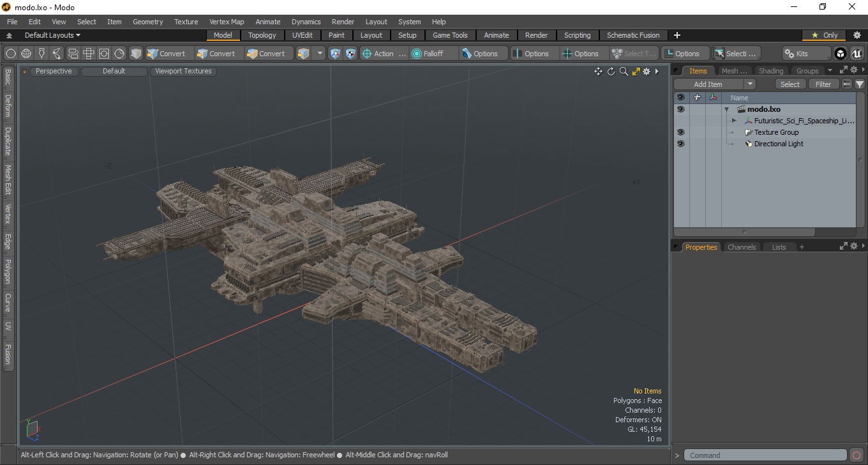
Task: Expand the Futuristic_Sci_Fi_Spaceship item
Action: [x=734, y=121]
